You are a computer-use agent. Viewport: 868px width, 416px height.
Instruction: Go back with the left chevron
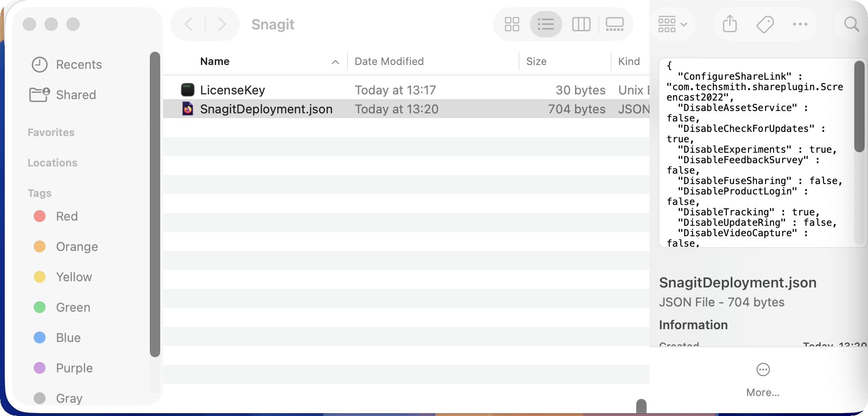click(189, 24)
